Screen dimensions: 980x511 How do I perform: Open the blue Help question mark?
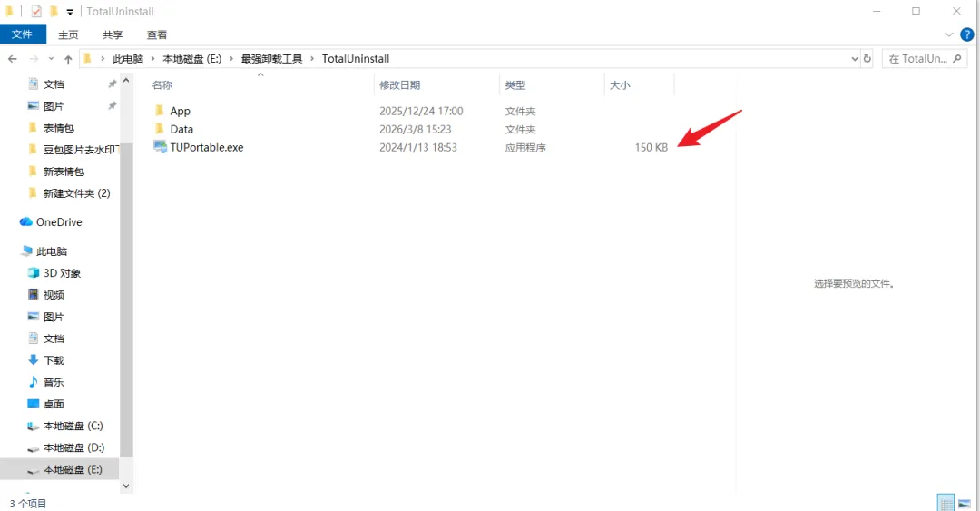[x=967, y=34]
